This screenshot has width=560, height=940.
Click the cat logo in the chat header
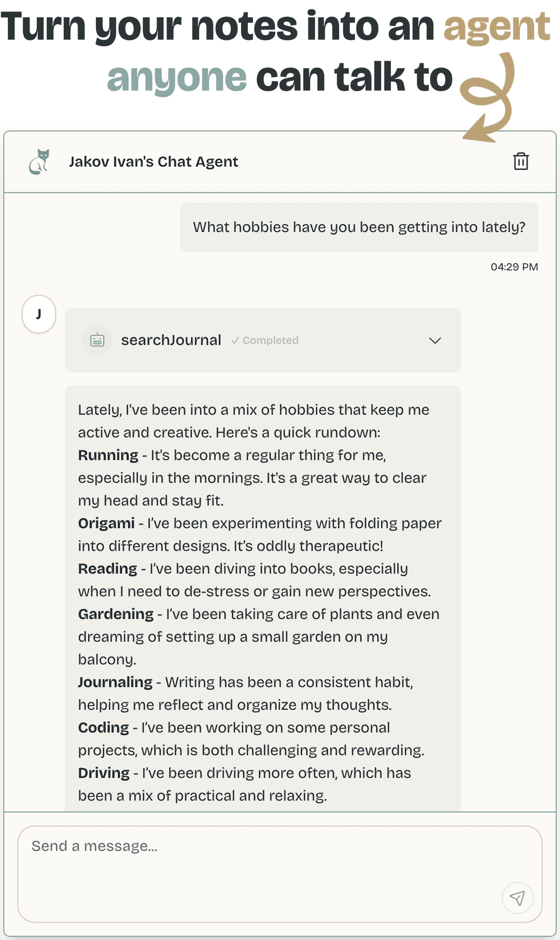[39, 162]
